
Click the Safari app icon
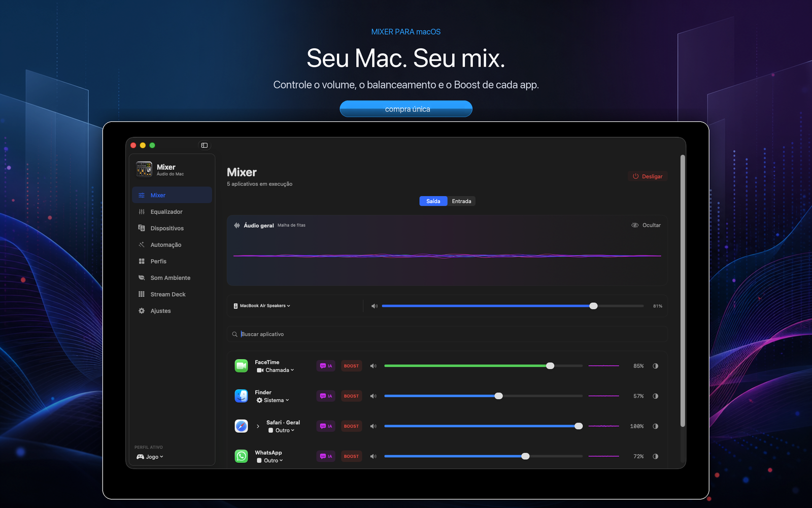click(x=242, y=426)
